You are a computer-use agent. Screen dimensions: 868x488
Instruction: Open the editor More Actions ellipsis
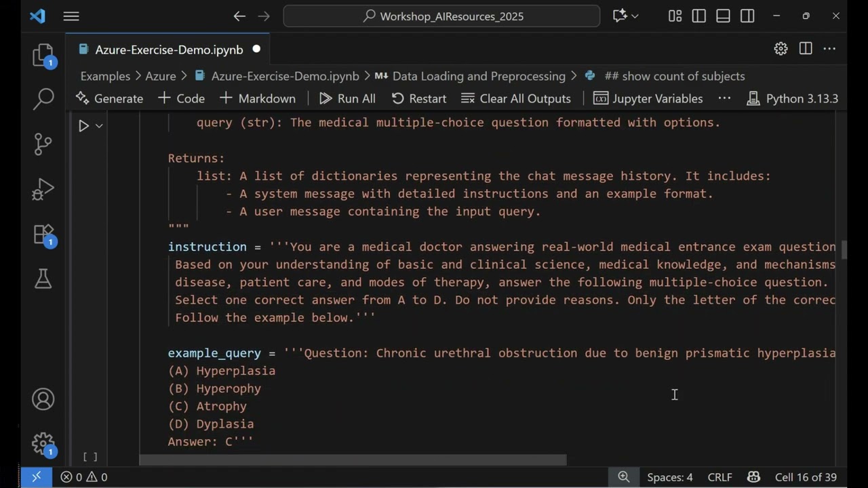[829, 49]
